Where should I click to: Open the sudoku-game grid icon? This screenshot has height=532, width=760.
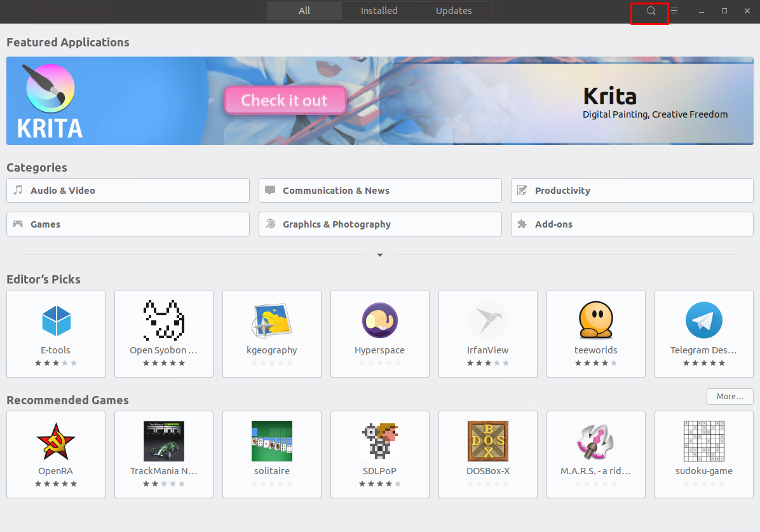coord(704,441)
